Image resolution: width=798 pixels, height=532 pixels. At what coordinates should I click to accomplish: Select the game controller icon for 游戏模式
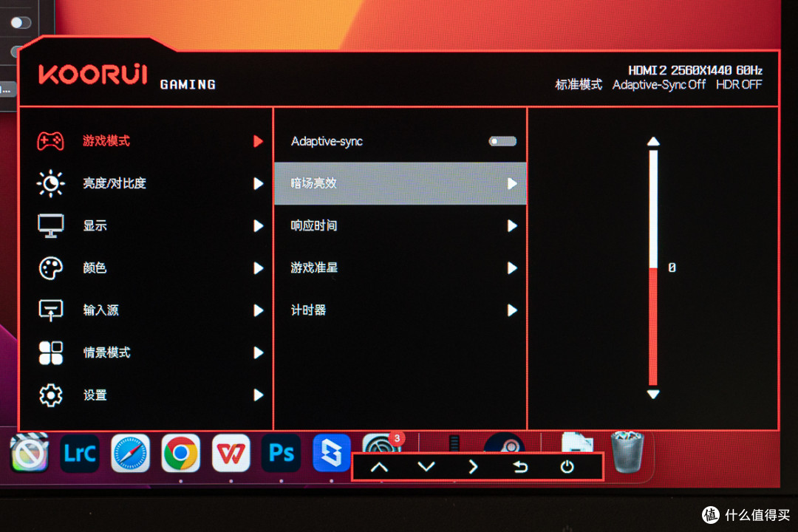click(x=50, y=141)
